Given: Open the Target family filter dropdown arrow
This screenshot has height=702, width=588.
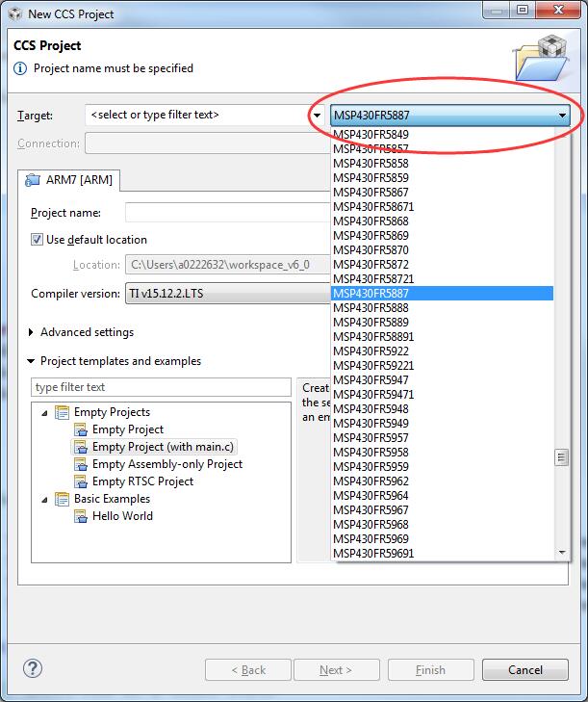Looking at the screenshot, I should tap(317, 115).
